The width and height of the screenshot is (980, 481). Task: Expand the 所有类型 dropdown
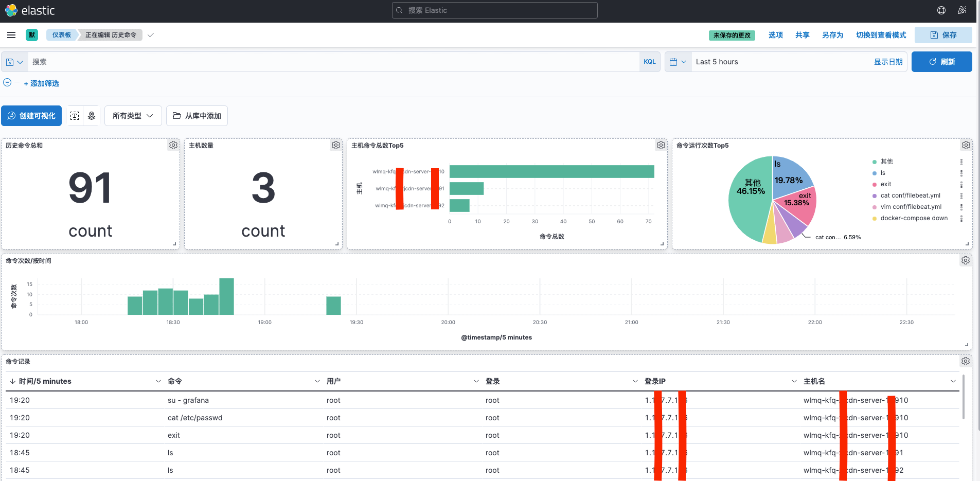133,116
